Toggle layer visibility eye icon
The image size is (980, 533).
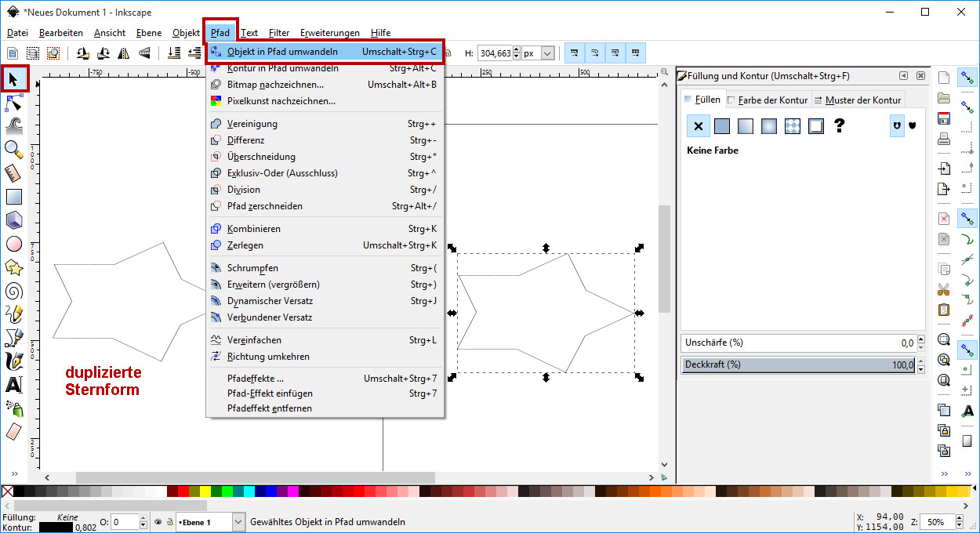(158, 522)
